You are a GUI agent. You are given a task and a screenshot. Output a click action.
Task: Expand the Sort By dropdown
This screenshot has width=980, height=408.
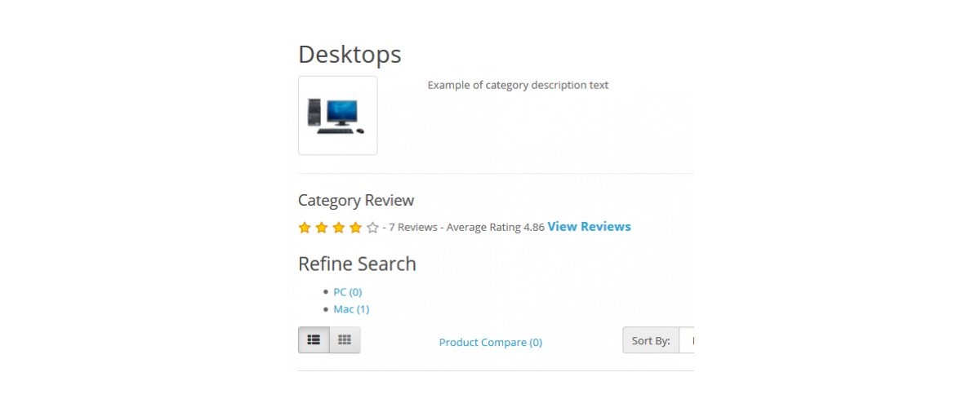(x=687, y=340)
